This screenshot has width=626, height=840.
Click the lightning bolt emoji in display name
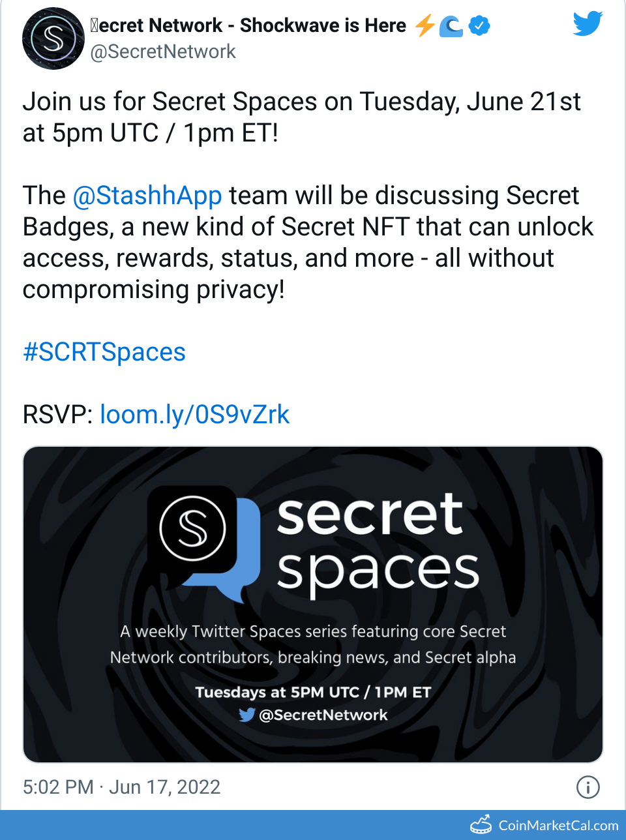tap(425, 26)
